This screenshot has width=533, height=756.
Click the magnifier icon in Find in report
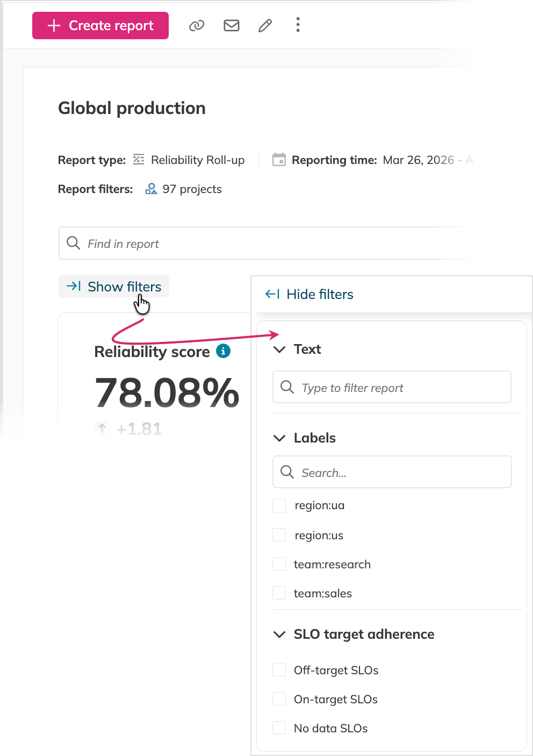[73, 243]
